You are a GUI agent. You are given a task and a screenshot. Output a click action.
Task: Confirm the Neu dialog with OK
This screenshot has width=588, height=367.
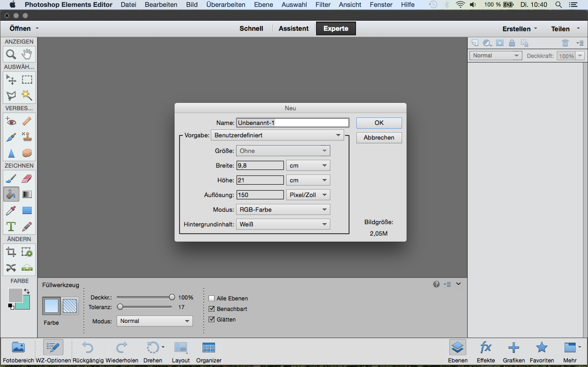pyautogui.click(x=379, y=123)
